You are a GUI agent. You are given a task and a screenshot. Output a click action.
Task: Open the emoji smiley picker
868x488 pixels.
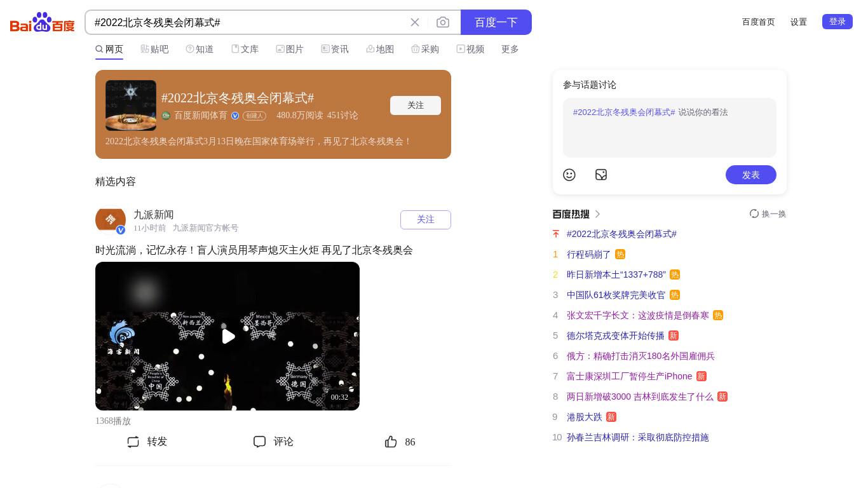tap(569, 175)
